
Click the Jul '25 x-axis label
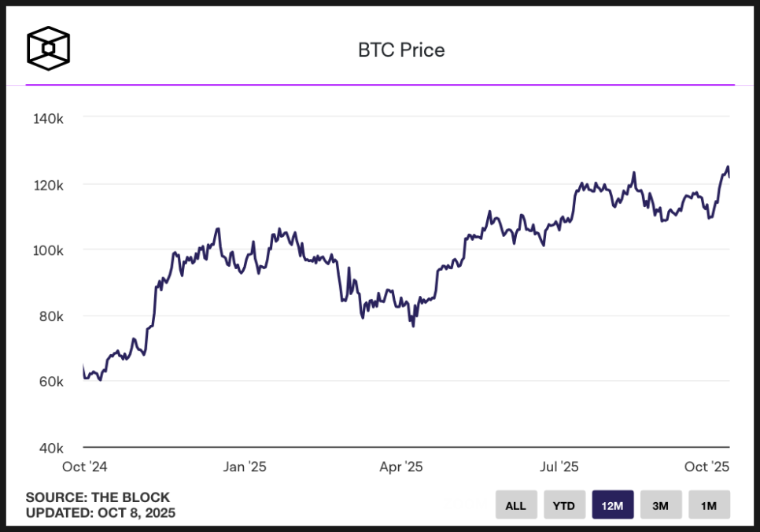tap(558, 467)
